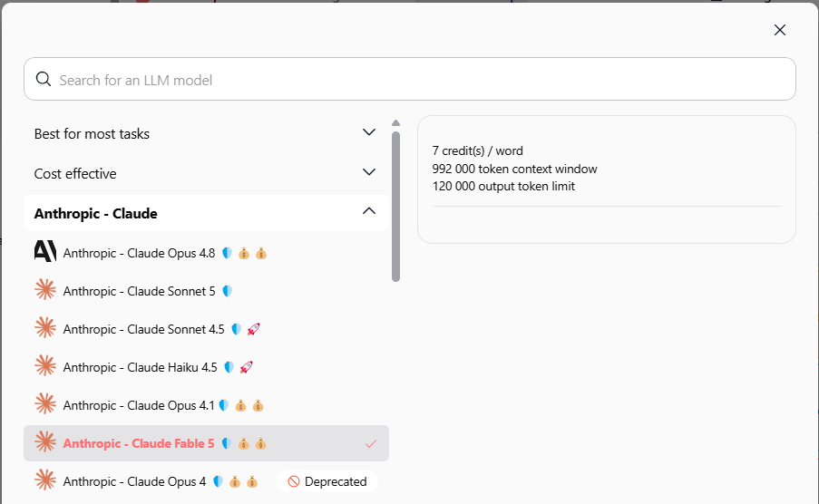Expand the Best for most tasks section

tap(206, 133)
